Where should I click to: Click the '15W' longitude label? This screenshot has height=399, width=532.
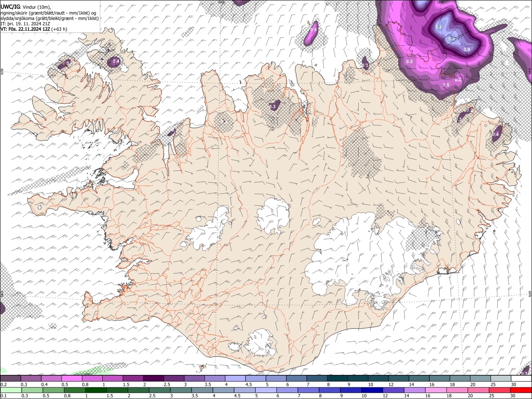[440, 2]
